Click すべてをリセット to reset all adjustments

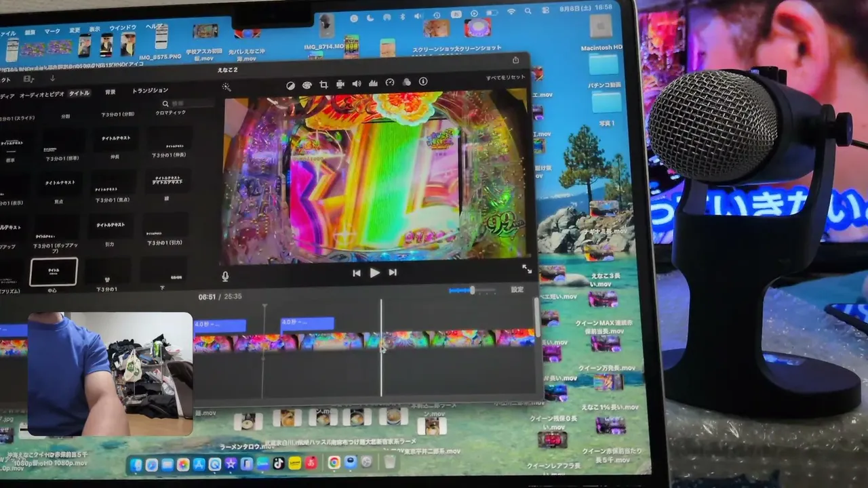pos(505,78)
